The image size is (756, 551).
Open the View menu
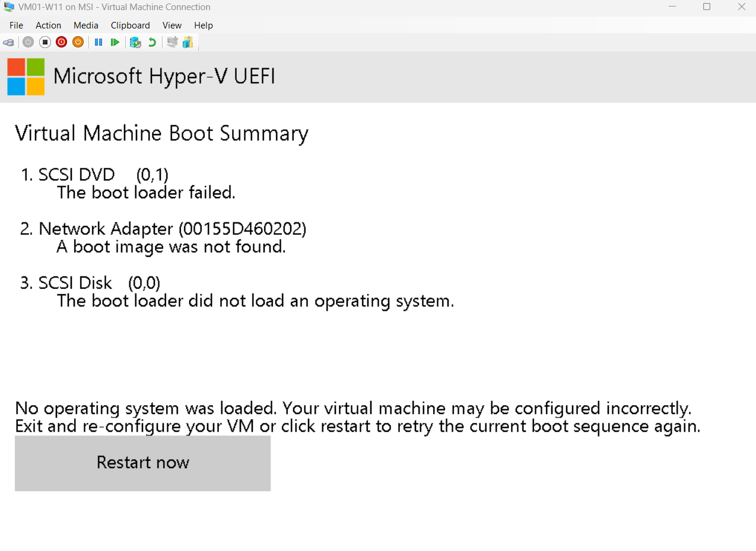(172, 26)
